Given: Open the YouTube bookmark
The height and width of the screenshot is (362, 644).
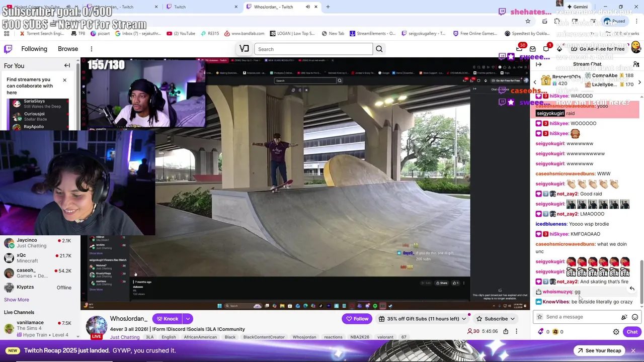Looking at the screenshot, I should [x=181, y=34].
